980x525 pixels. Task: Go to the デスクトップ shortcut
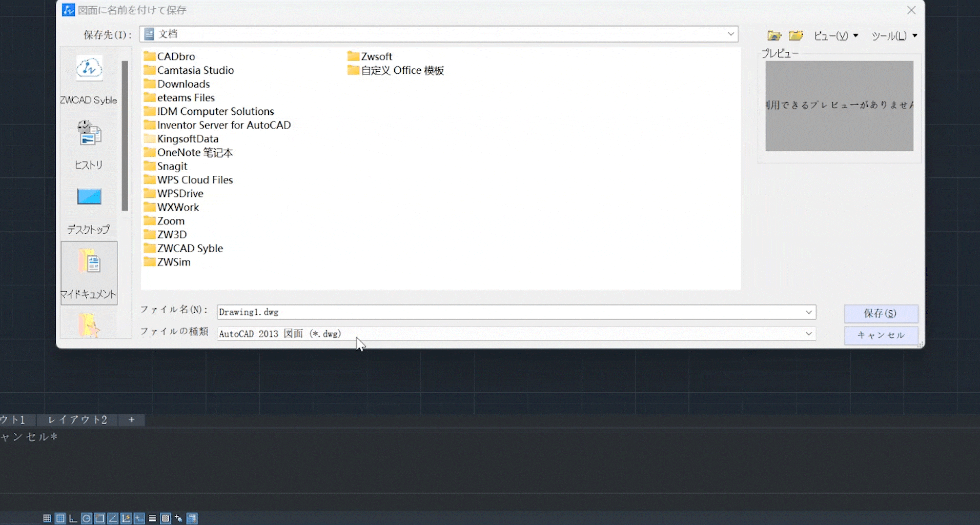(89, 210)
